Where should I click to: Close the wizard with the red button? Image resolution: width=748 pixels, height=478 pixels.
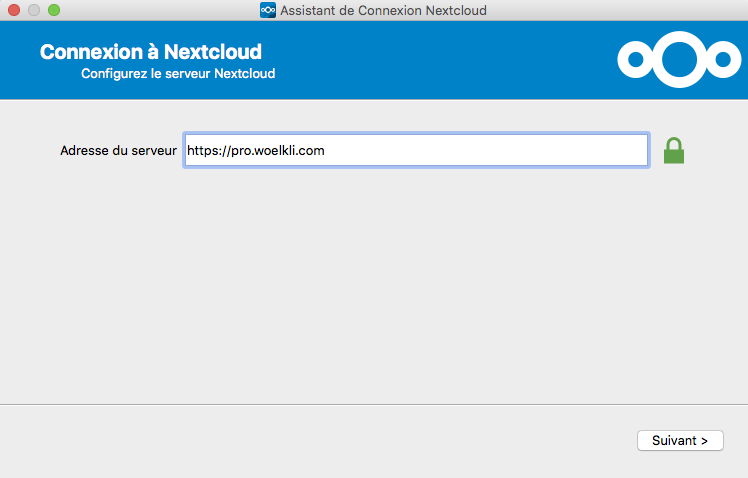(14, 10)
